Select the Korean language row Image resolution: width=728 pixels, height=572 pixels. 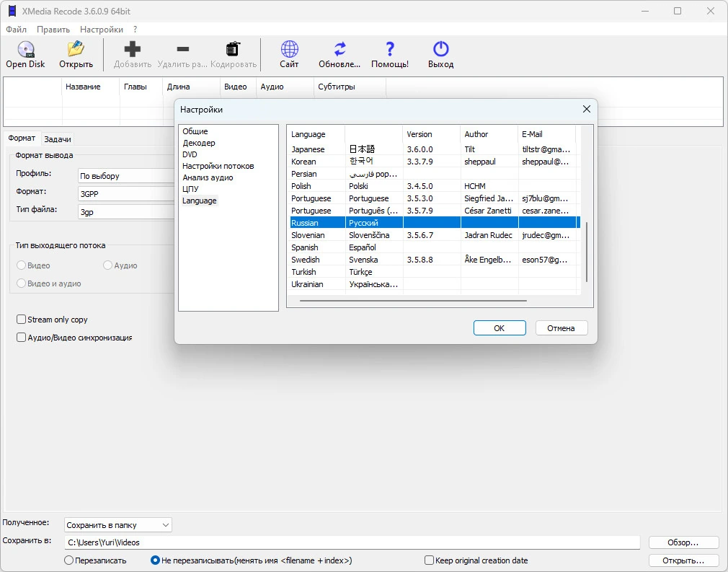(x=435, y=162)
